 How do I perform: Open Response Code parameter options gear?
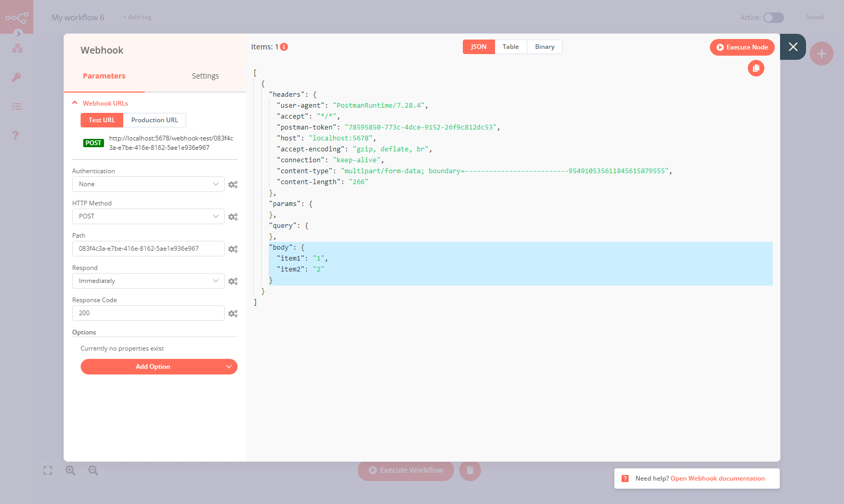233,314
